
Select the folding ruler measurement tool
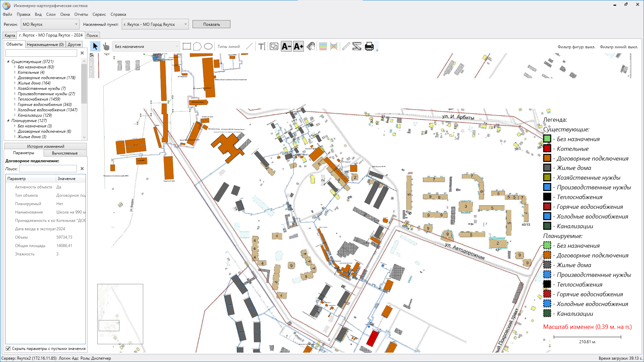pyautogui.click(x=357, y=46)
